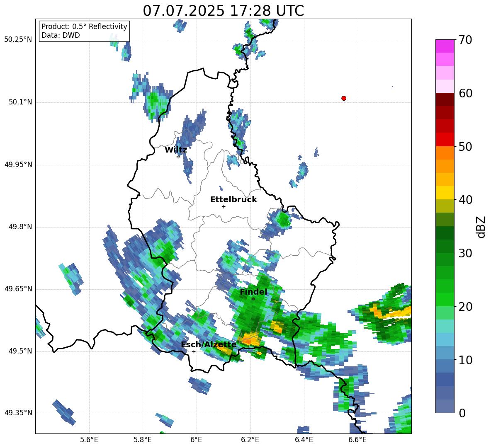Click the 50.25°N latitude label

coord(18,40)
